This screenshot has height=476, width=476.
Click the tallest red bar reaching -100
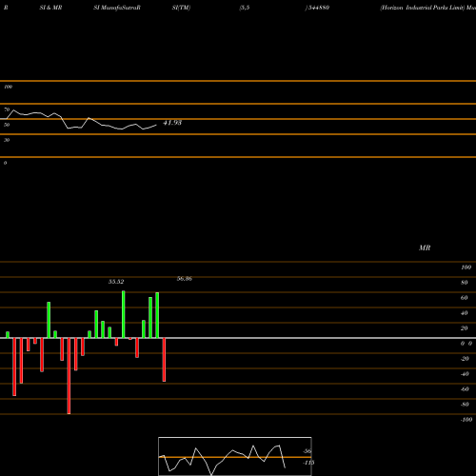[69, 376]
